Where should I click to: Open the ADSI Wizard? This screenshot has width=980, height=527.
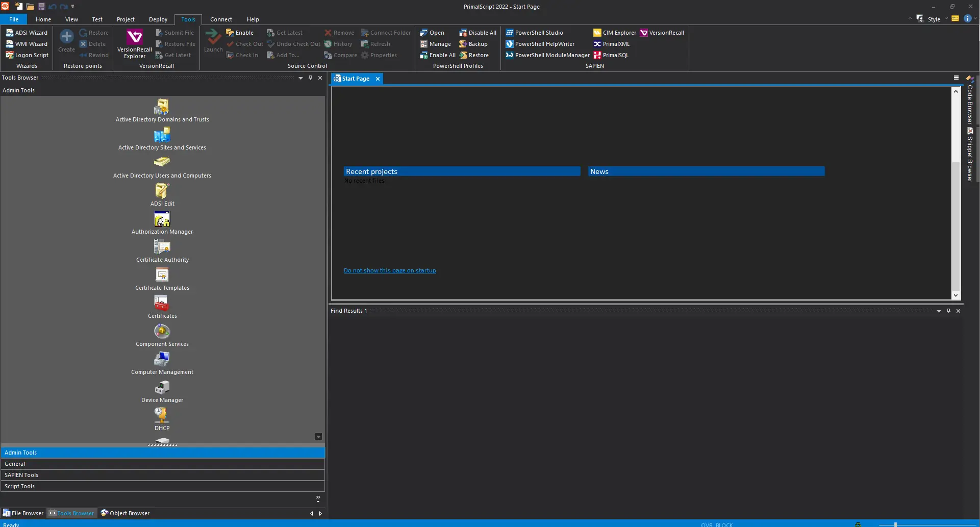click(x=27, y=33)
